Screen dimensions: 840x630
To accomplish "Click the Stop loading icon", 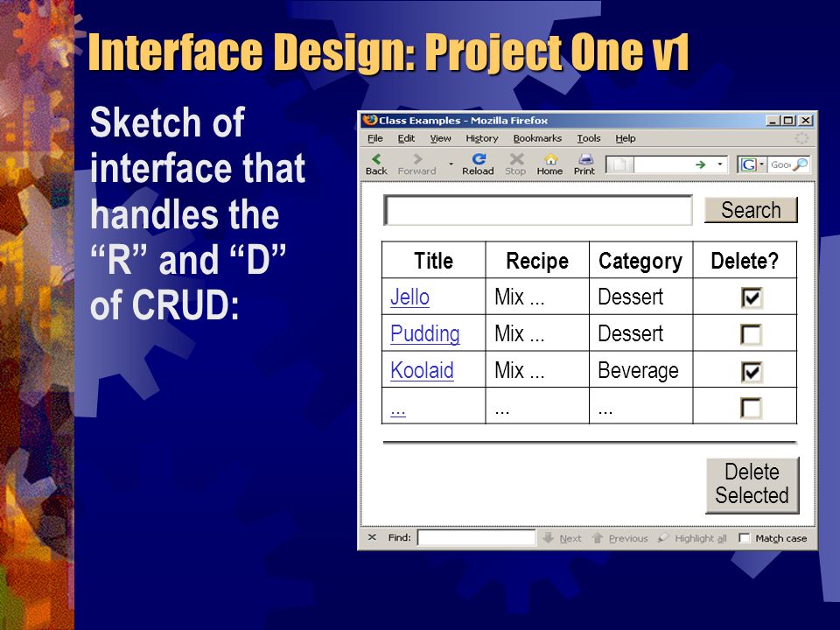I will pyautogui.click(x=515, y=164).
